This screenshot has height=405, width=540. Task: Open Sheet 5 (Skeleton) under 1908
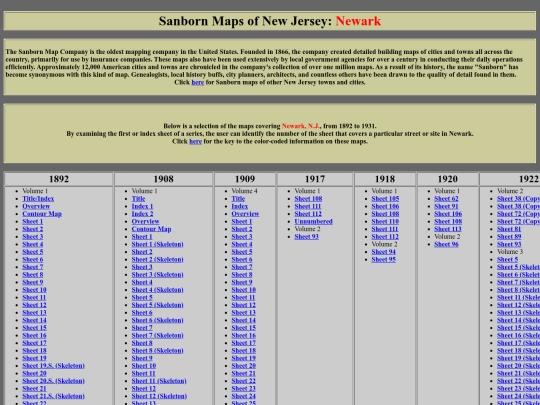pos(157,305)
